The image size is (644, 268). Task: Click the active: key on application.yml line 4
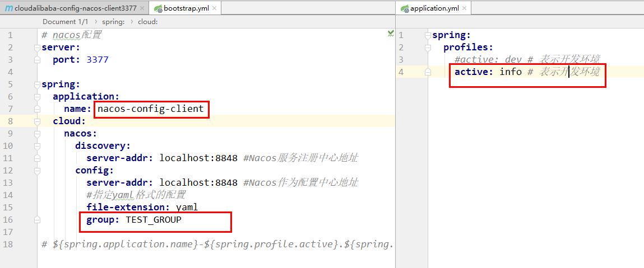click(x=474, y=72)
